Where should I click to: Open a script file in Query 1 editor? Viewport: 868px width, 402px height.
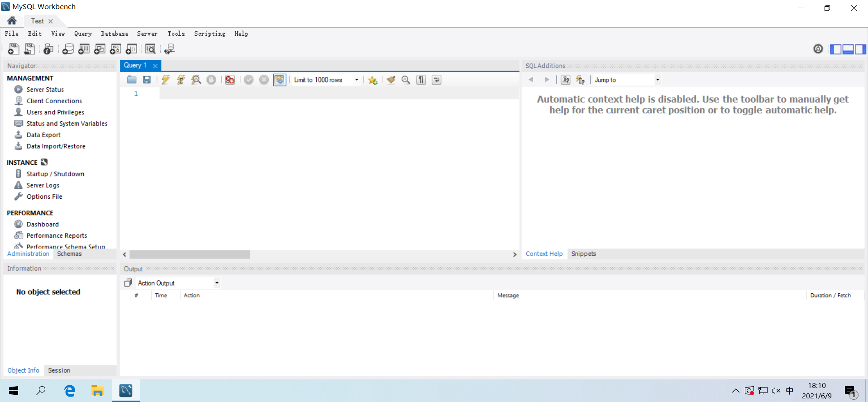click(x=132, y=80)
